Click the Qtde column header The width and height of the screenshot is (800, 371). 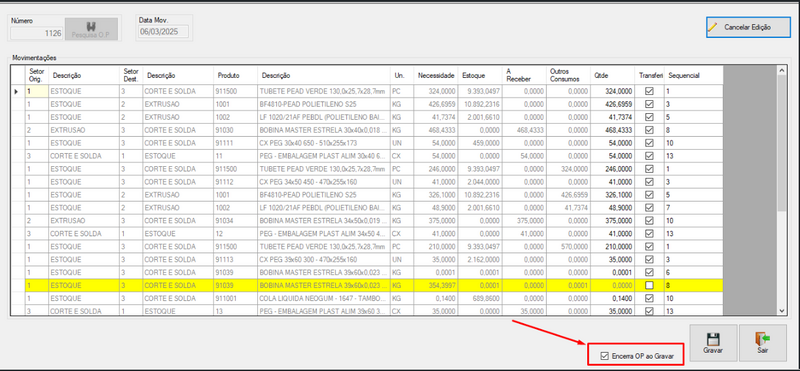point(612,75)
